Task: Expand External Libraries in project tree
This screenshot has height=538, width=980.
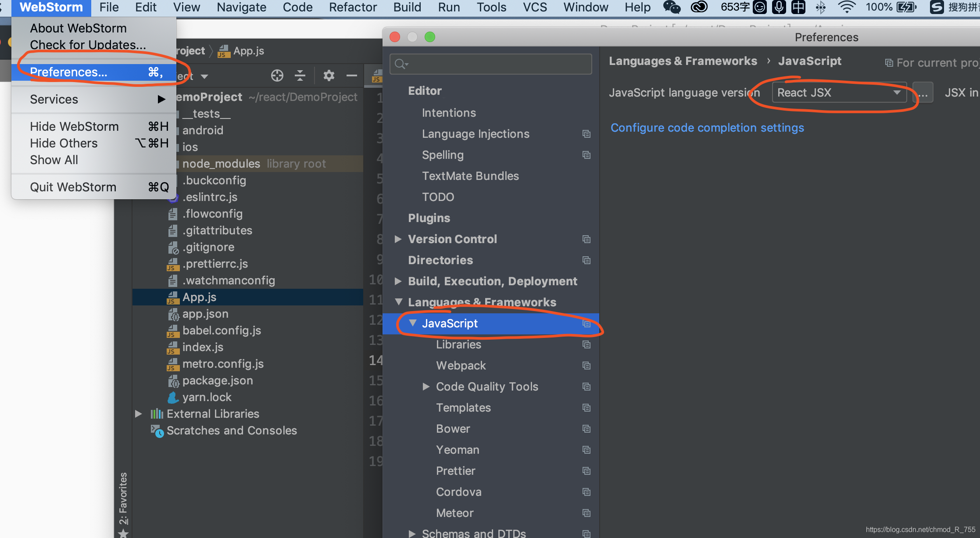Action: [138, 414]
